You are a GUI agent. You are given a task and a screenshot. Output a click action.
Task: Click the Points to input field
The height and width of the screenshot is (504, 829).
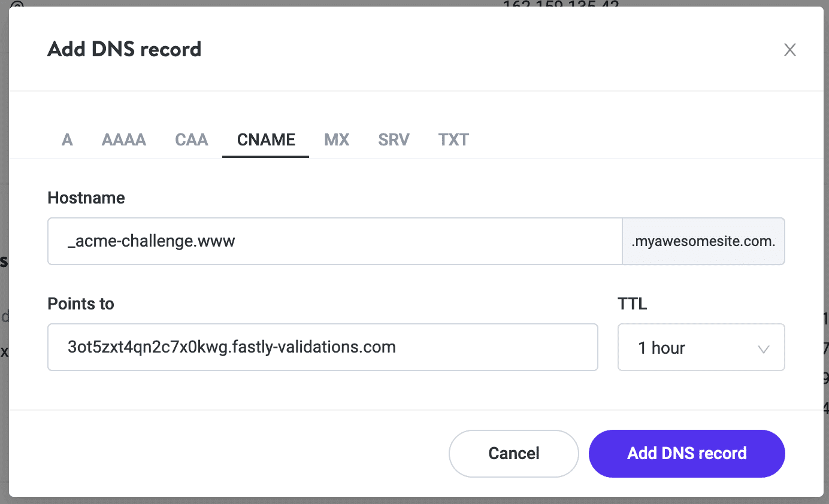pos(323,347)
